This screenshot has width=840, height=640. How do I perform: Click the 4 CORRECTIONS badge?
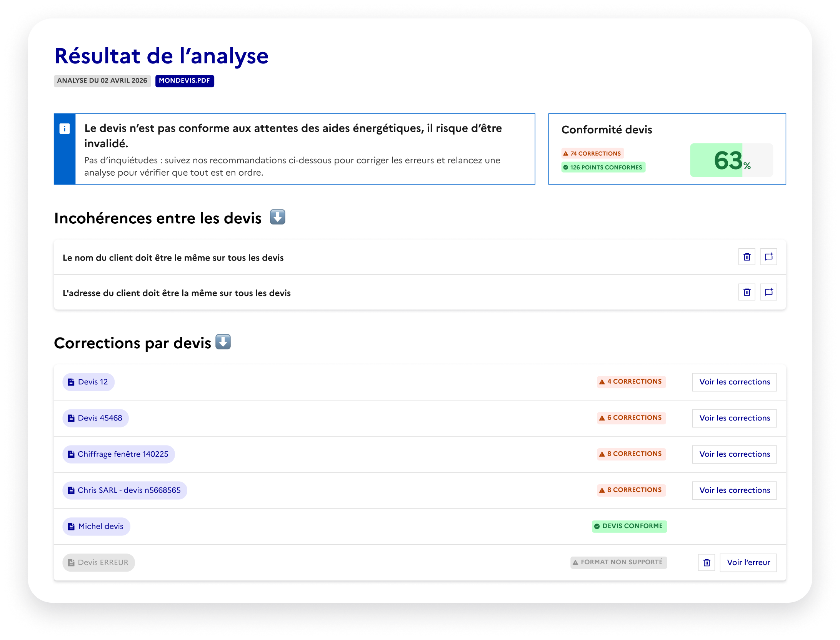tap(631, 382)
